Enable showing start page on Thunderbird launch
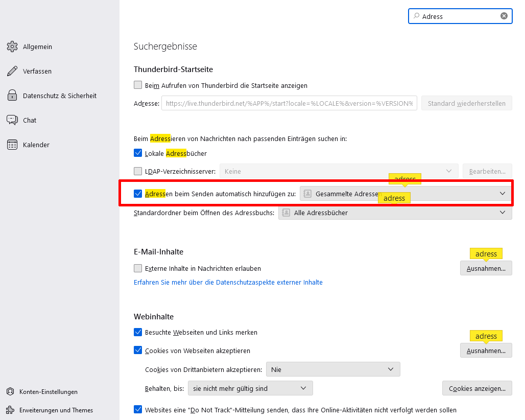 click(138, 85)
